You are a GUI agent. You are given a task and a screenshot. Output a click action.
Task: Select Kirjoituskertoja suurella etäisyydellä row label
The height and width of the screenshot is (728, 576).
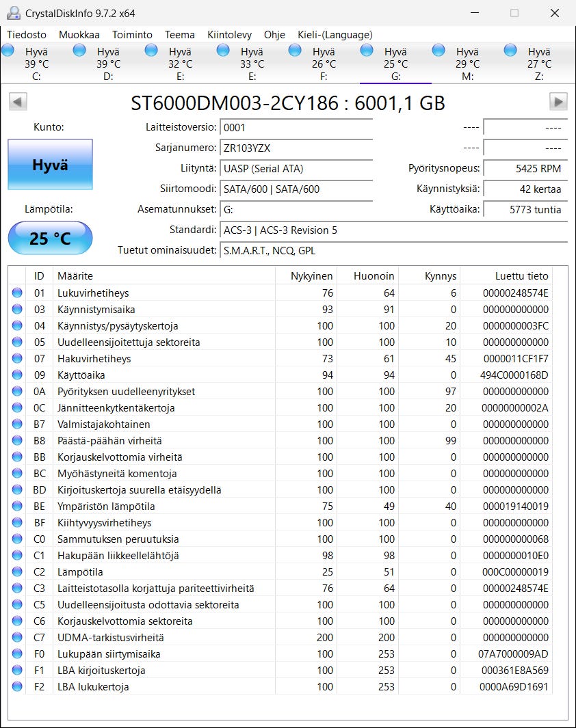tap(139, 490)
